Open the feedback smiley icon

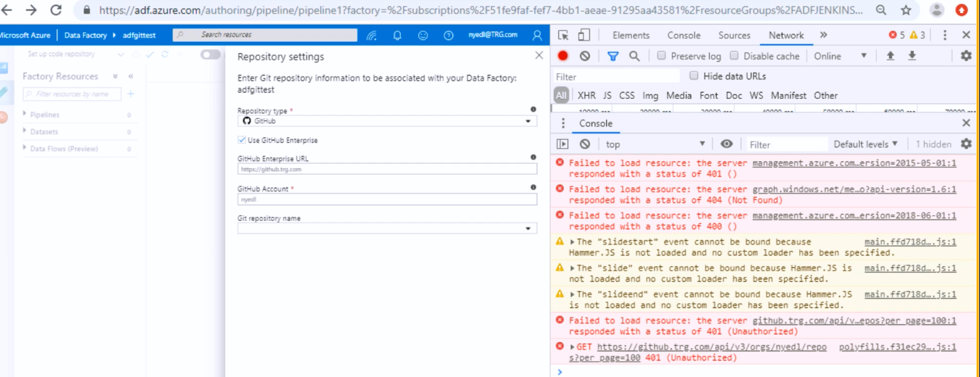click(x=423, y=35)
